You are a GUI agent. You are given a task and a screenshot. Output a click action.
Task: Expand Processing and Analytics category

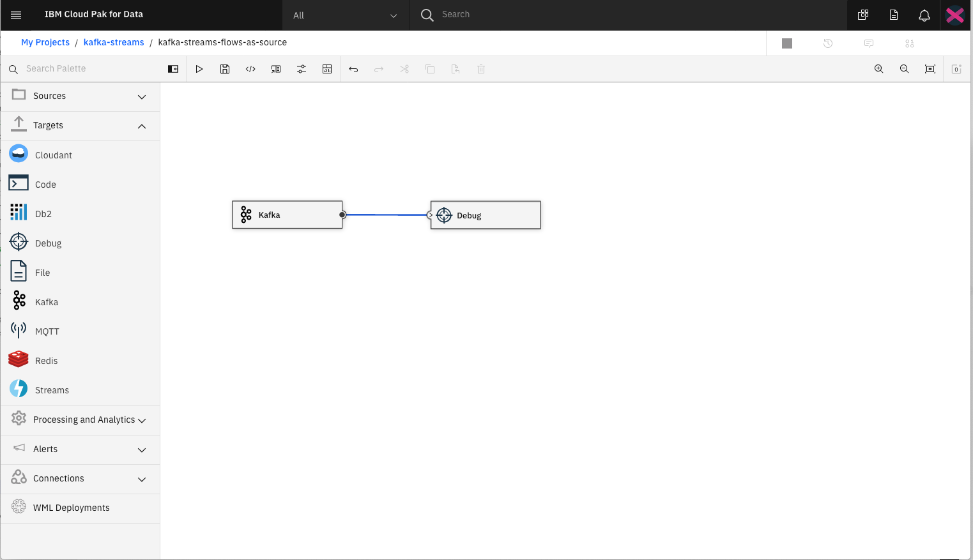click(x=80, y=420)
